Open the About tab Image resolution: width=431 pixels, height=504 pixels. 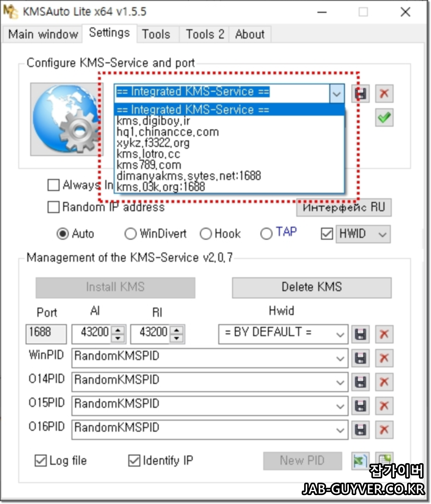(x=250, y=34)
